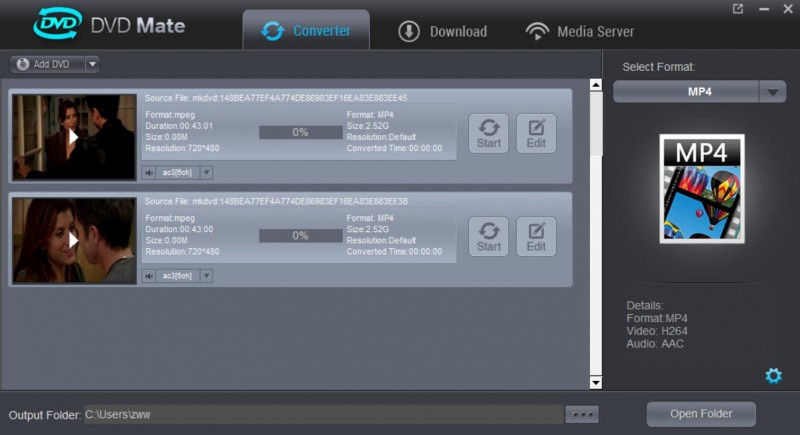Click Edit for the first video
Screen dimensions: 800x435
(536, 133)
